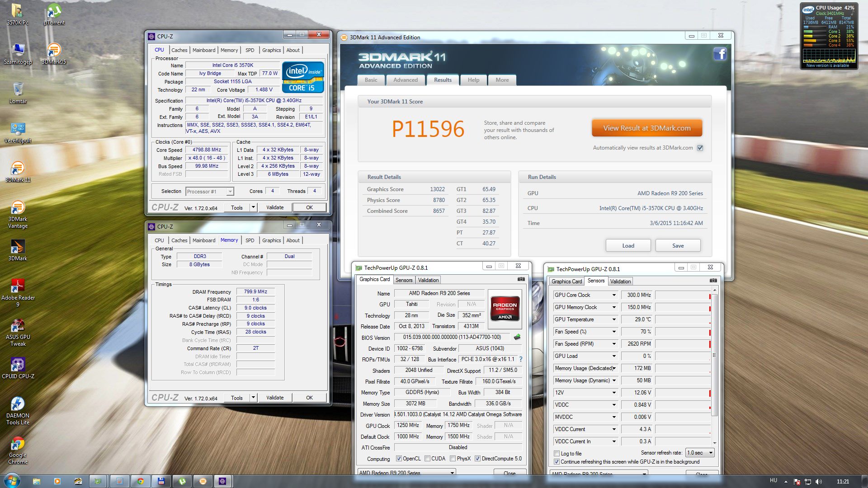Open the Sensor refresh rate dropdown

click(x=700, y=453)
